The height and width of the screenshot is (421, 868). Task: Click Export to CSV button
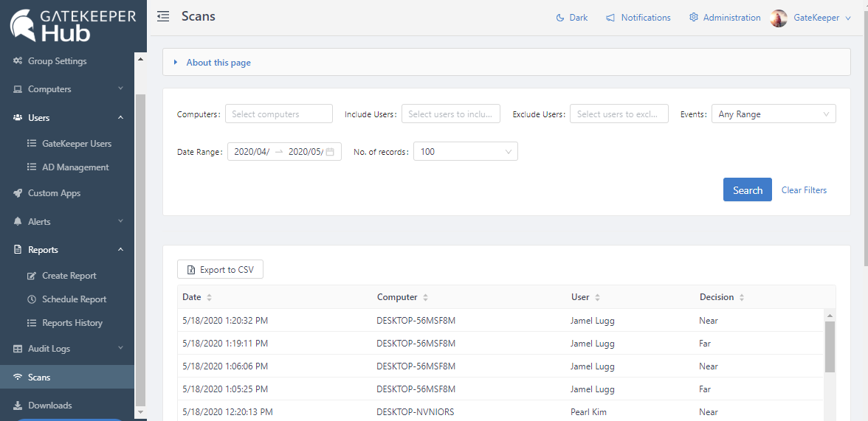click(x=220, y=270)
